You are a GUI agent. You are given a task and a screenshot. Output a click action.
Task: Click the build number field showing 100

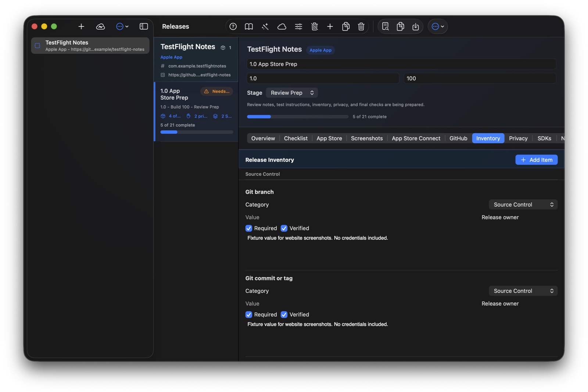pyautogui.click(x=480, y=78)
